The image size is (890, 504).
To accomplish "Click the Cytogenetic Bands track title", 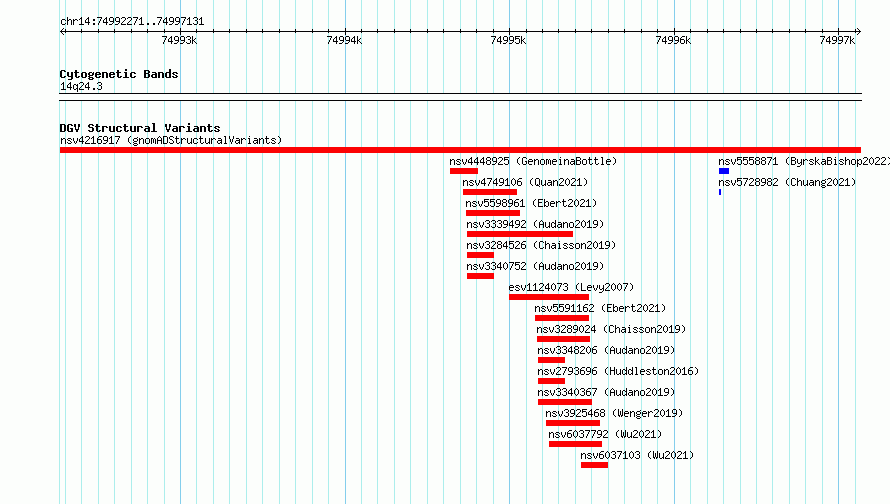I will pyautogui.click(x=119, y=74).
